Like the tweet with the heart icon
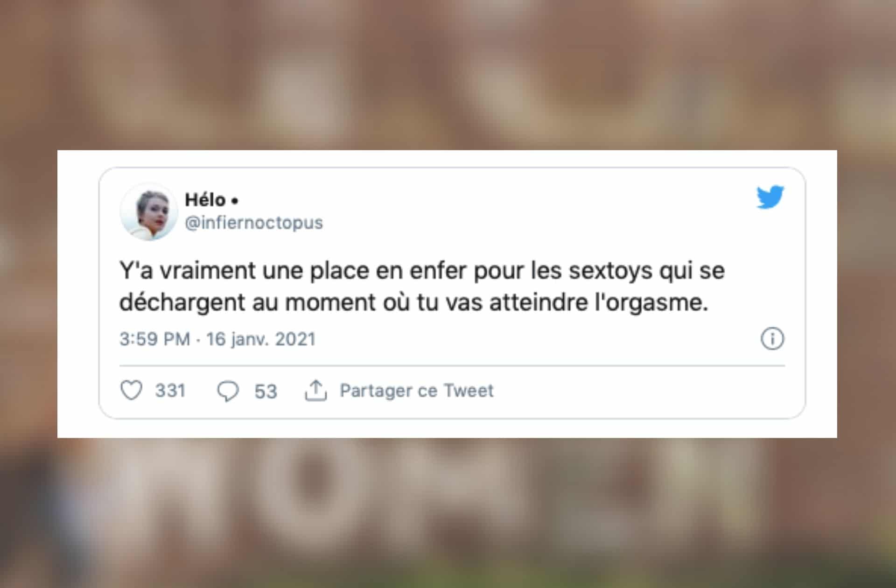Screen dimensions: 896x588 [x=132, y=390]
